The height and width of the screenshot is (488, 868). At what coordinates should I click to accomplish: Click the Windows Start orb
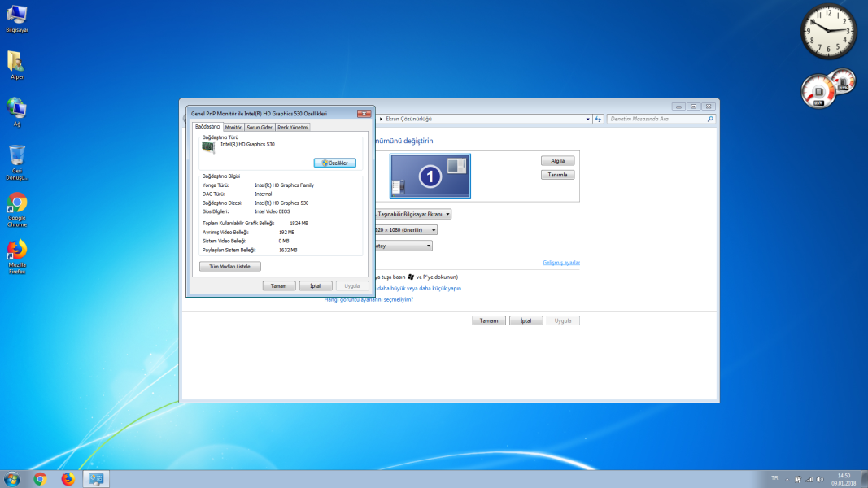(x=12, y=478)
